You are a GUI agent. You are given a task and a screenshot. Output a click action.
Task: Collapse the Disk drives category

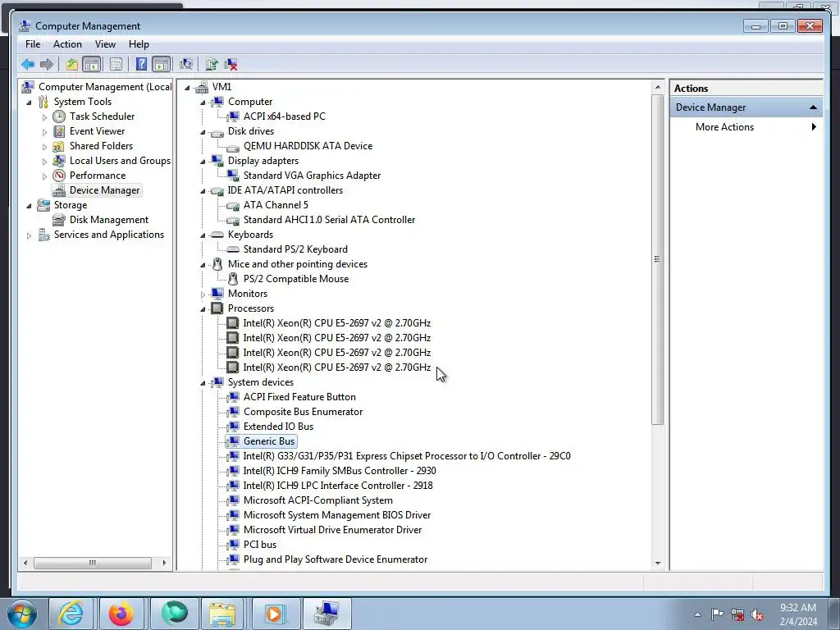tap(203, 132)
